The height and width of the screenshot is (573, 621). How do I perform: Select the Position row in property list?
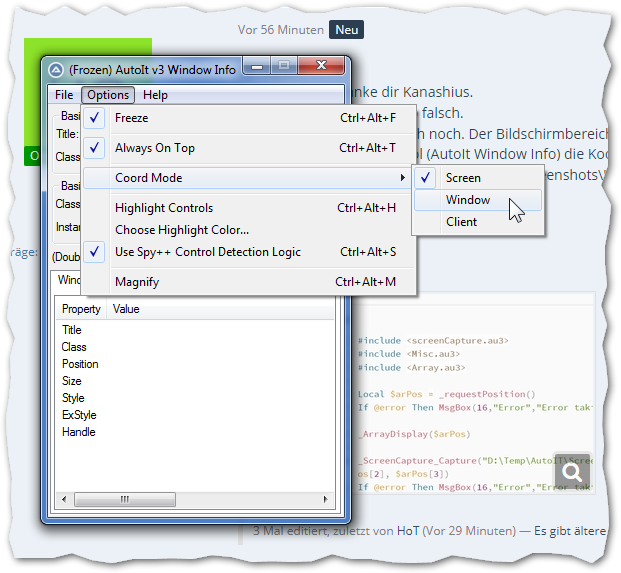[80, 364]
